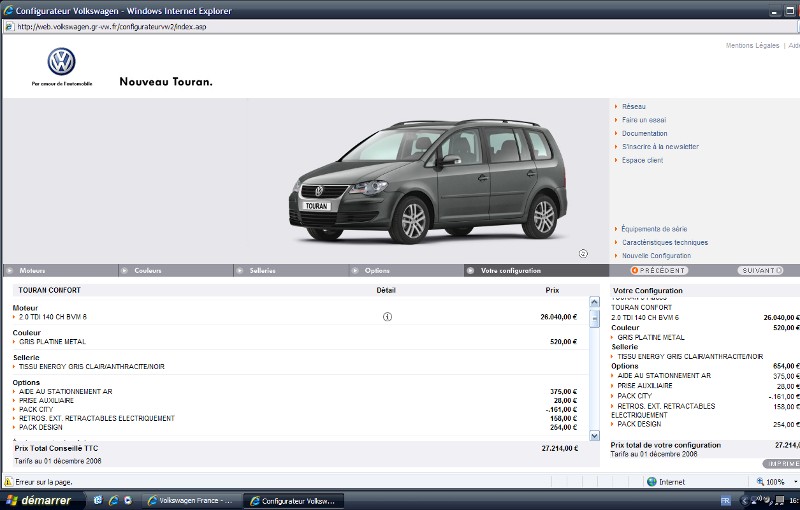Click the address bar URL
The height and width of the screenshot is (510, 800).
pyautogui.click(x=112, y=27)
